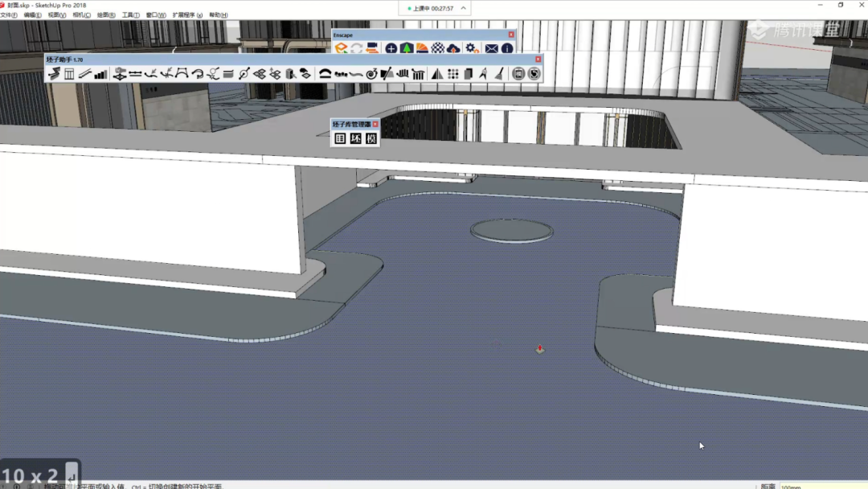
Task: Click the row of posts fence tool
Action: click(x=403, y=74)
